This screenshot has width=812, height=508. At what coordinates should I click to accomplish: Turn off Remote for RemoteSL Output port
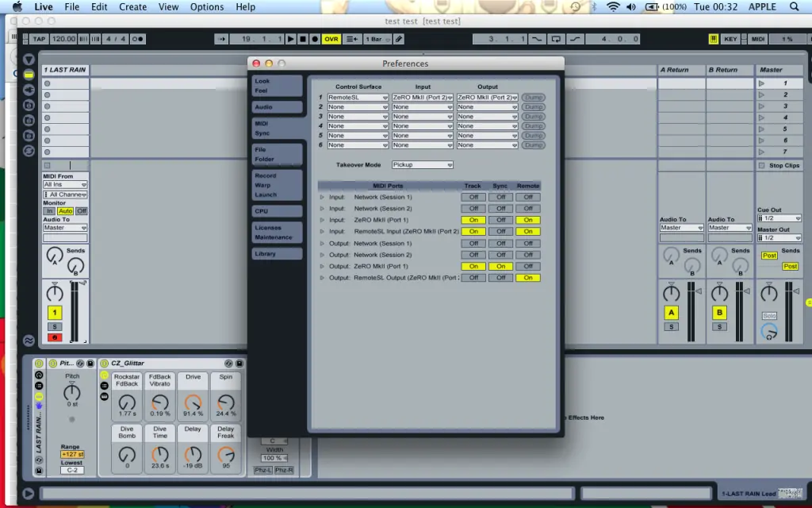(527, 278)
